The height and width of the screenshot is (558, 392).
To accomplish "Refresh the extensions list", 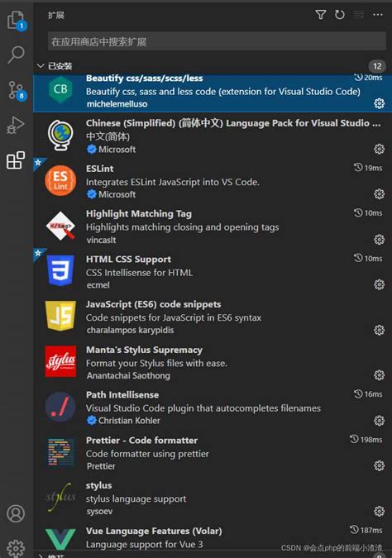I will click(x=339, y=15).
